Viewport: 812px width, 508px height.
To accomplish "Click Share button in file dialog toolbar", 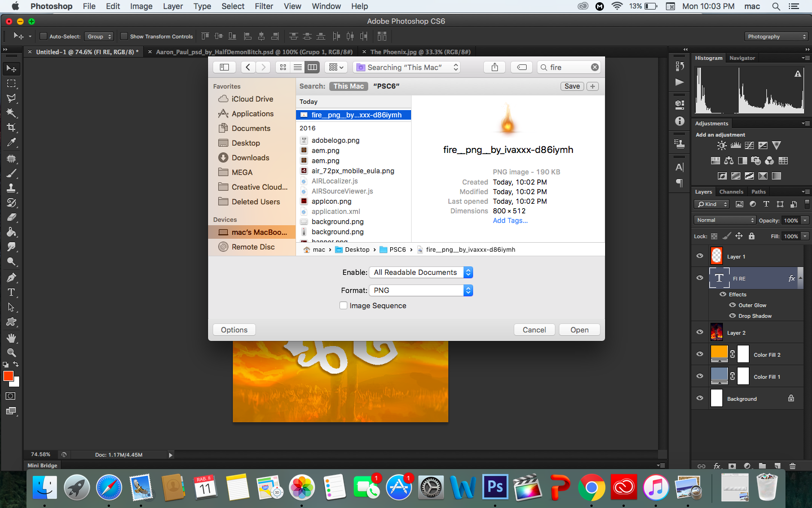I will click(x=495, y=67).
